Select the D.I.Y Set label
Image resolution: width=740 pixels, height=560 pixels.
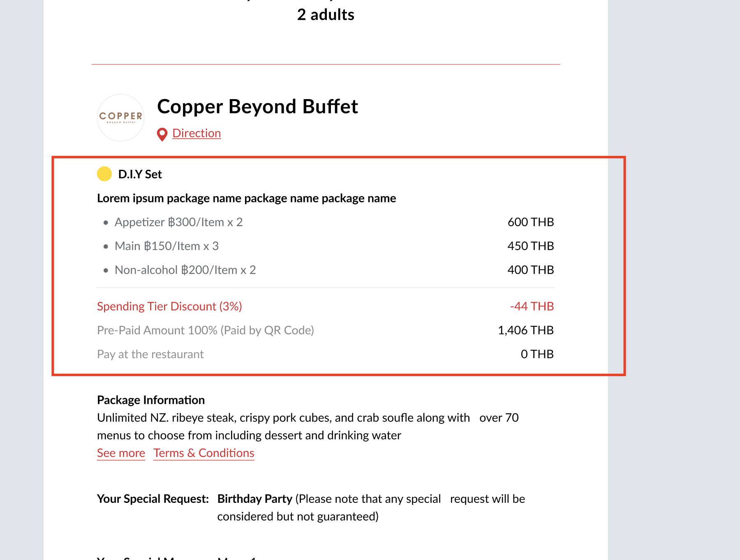pyautogui.click(x=140, y=174)
